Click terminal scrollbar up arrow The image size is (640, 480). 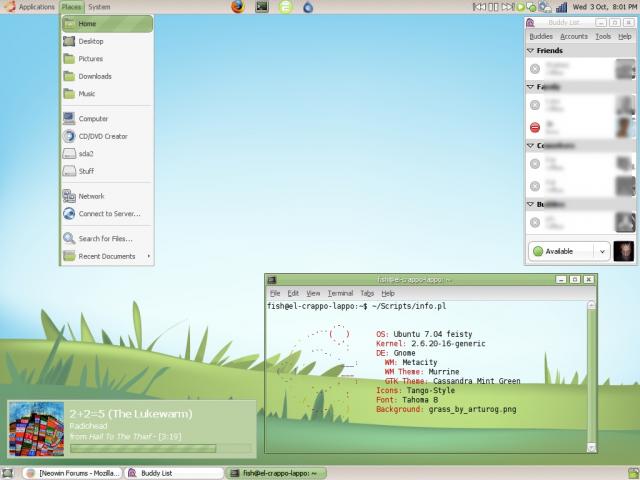tap(591, 305)
